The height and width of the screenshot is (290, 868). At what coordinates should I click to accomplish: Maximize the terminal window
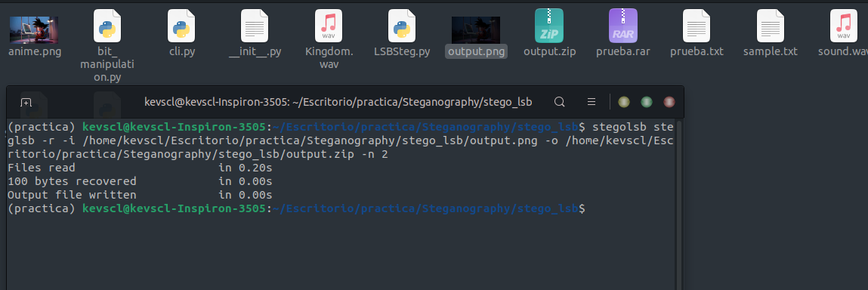click(x=647, y=102)
